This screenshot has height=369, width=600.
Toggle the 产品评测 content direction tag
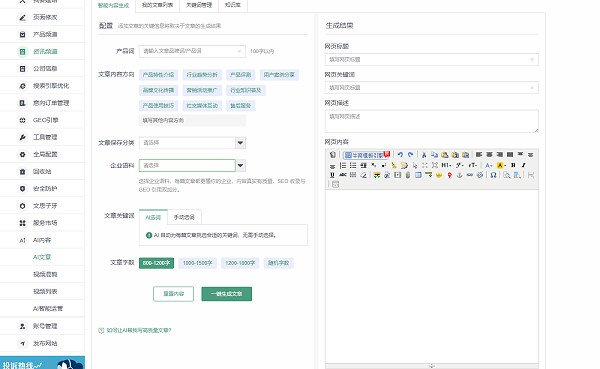point(240,75)
